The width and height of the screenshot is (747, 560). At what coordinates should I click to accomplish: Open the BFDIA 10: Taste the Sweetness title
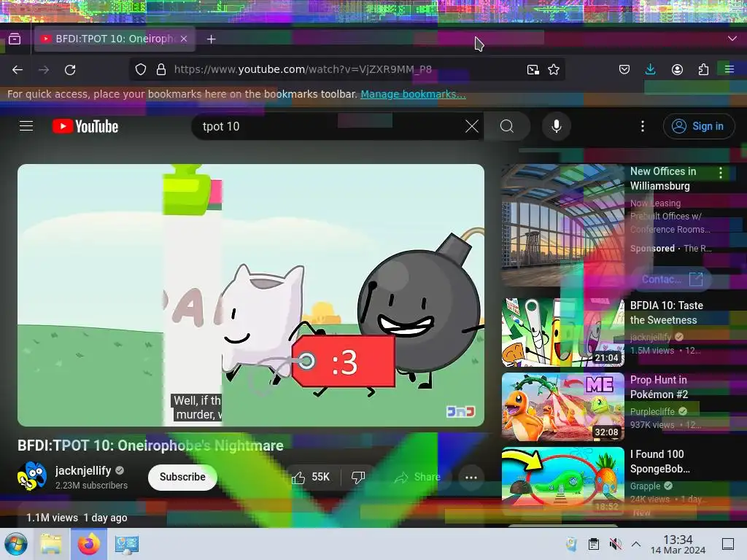click(x=667, y=313)
